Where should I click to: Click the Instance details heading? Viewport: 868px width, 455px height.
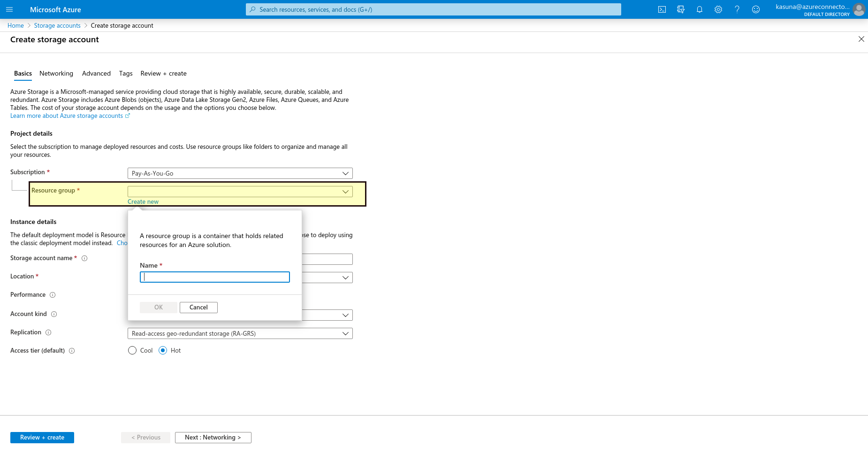(x=33, y=222)
